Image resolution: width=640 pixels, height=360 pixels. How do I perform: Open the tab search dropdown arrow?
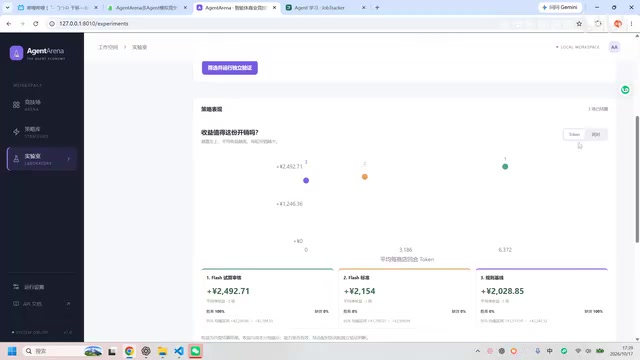7,7
